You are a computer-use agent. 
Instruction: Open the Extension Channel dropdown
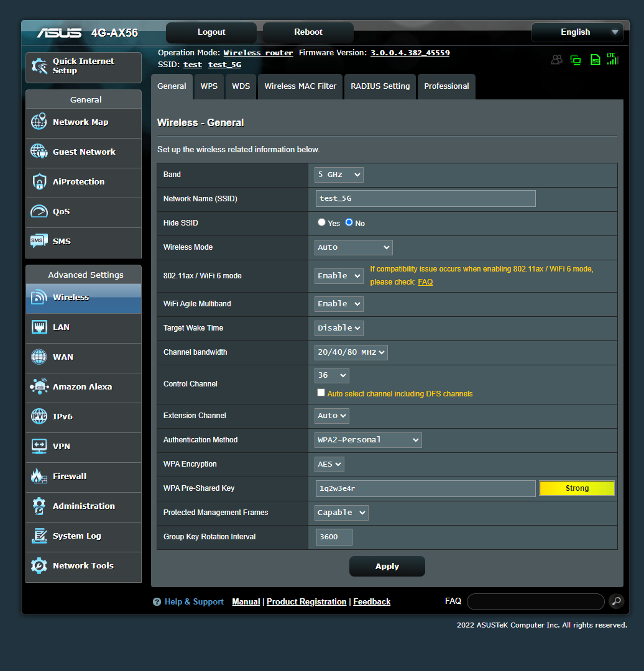(331, 416)
